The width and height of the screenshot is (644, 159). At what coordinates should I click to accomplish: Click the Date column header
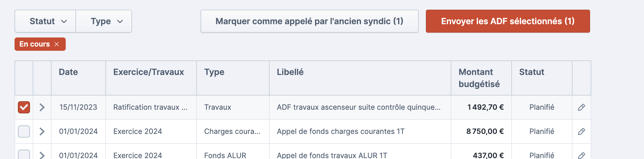(68, 72)
